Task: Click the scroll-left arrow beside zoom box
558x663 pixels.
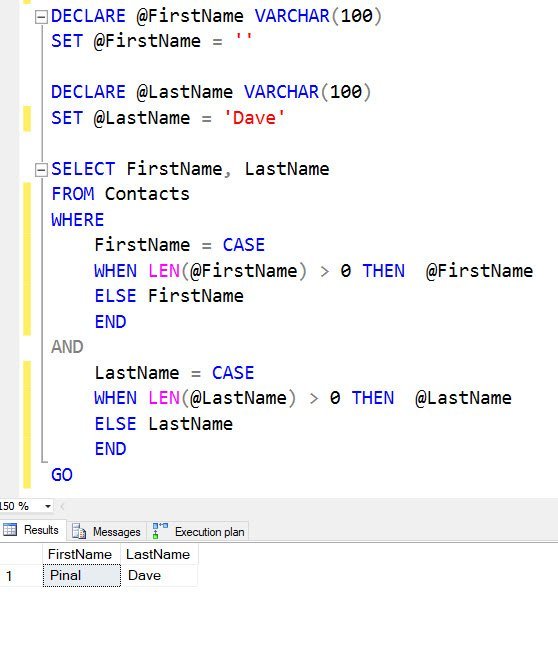Action: [x=62, y=506]
